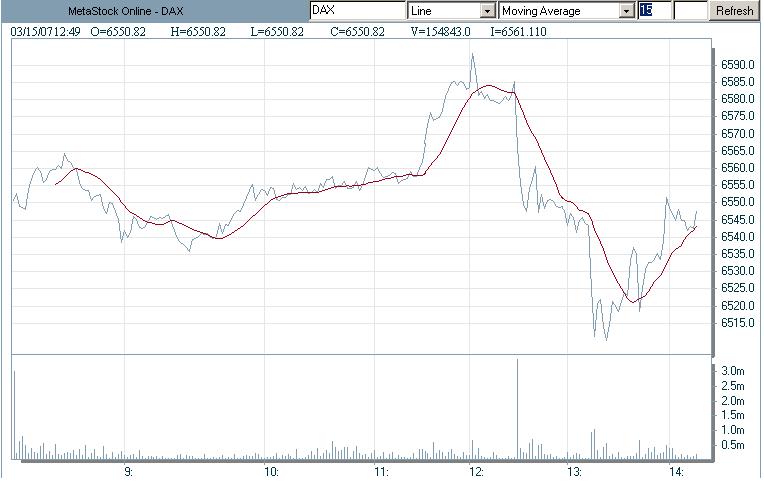Click the 9: time axis label

tap(128, 472)
